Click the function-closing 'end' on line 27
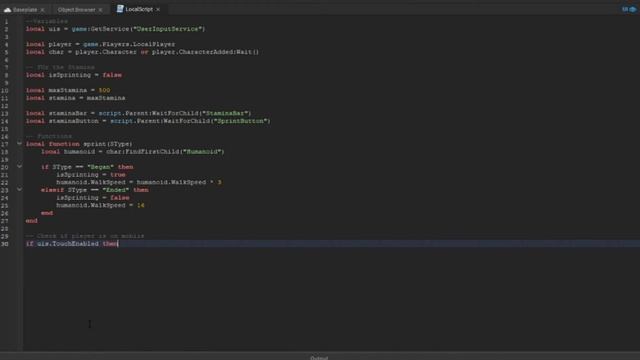Screen dimensions: 640x360 [x=31, y=220]
